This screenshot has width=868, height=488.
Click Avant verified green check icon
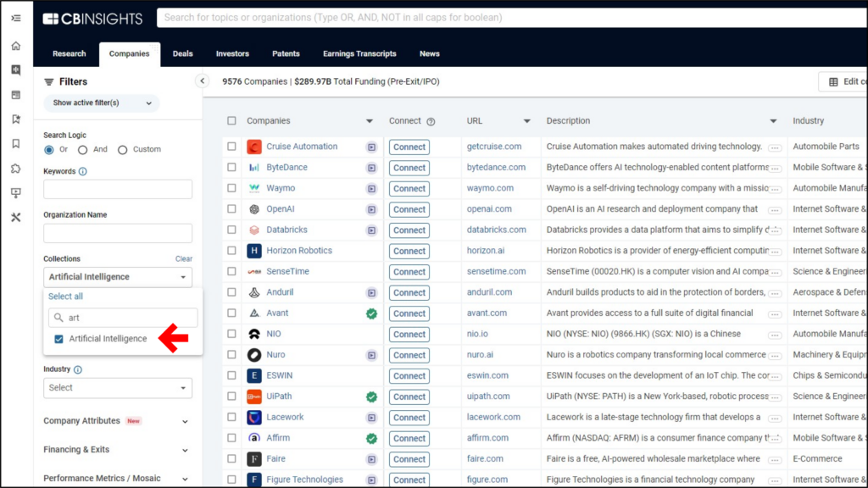point(371,313)
